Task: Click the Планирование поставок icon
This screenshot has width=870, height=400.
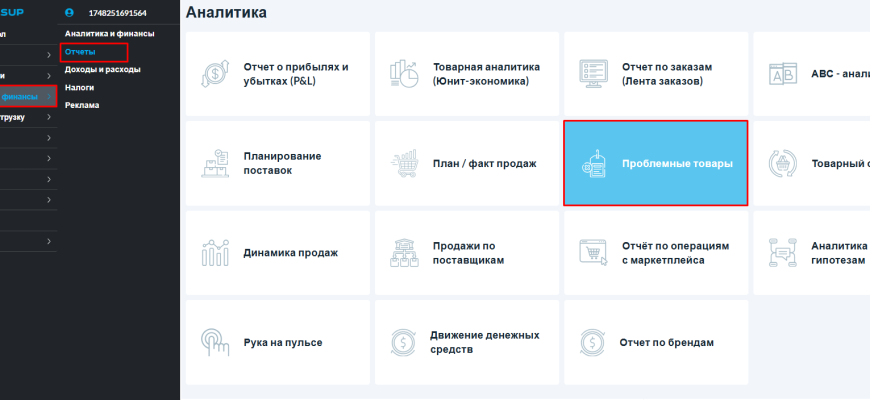Action: point(215,163)
